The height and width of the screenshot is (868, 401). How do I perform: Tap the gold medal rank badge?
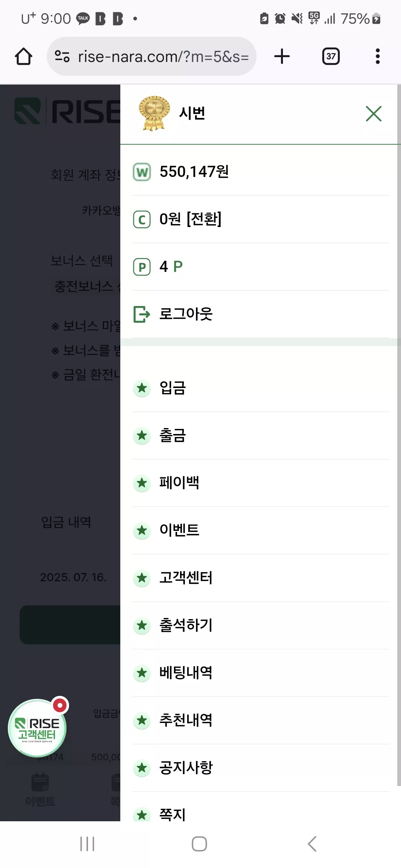(154, 113)
